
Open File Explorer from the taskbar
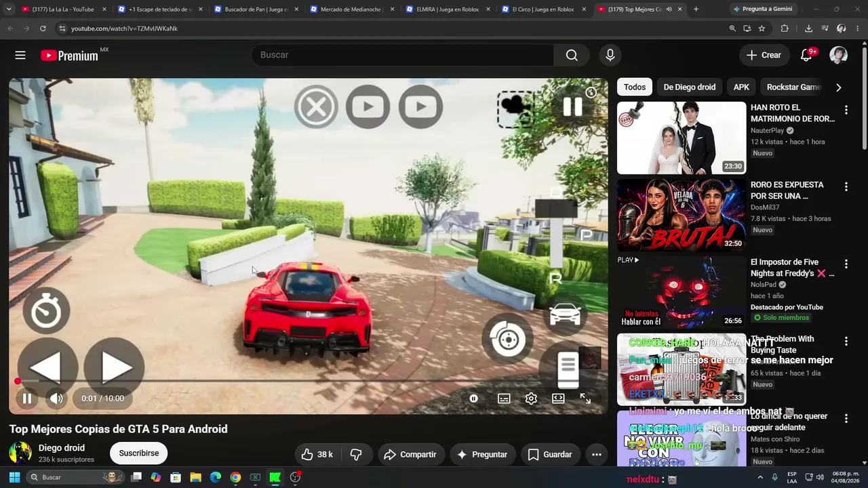[195, 477]
